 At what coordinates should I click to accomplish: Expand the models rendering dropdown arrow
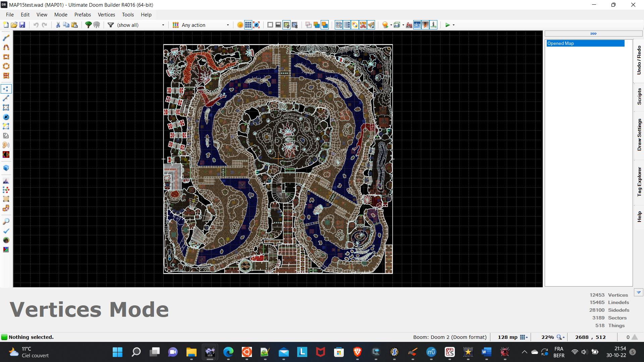(x=403, y=25)
